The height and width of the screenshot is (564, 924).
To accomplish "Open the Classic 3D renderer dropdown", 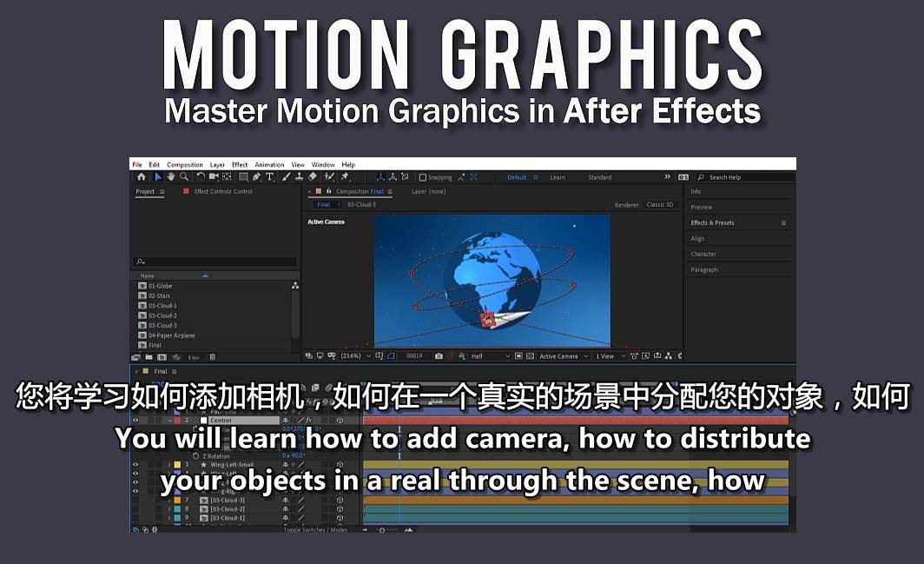I will (659, 205).
